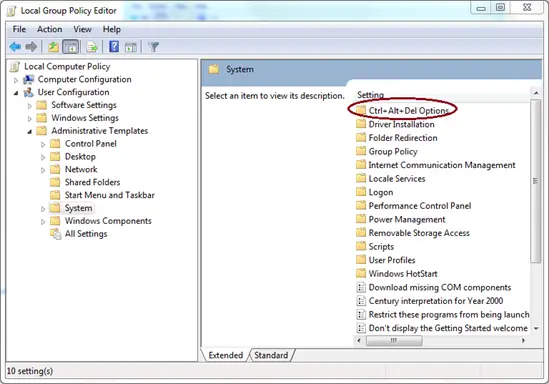Expand the Network tree node
The height and width of the screenshot is (384, 549).
coord(43,170)
